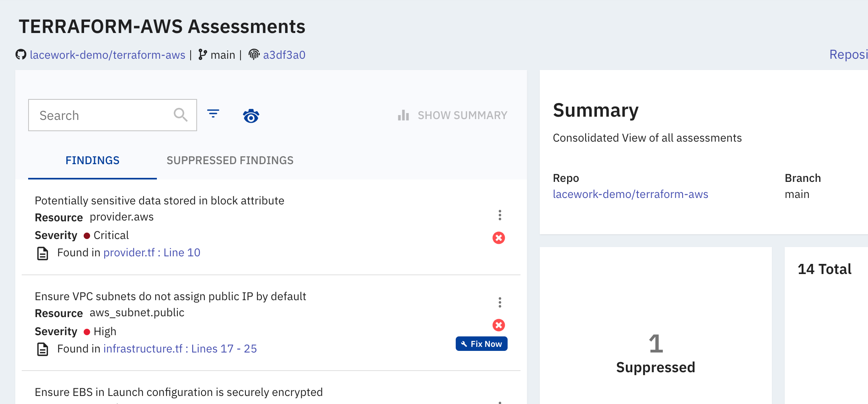
Task: Click inside the Search input field
Action: tap(101, 115)
